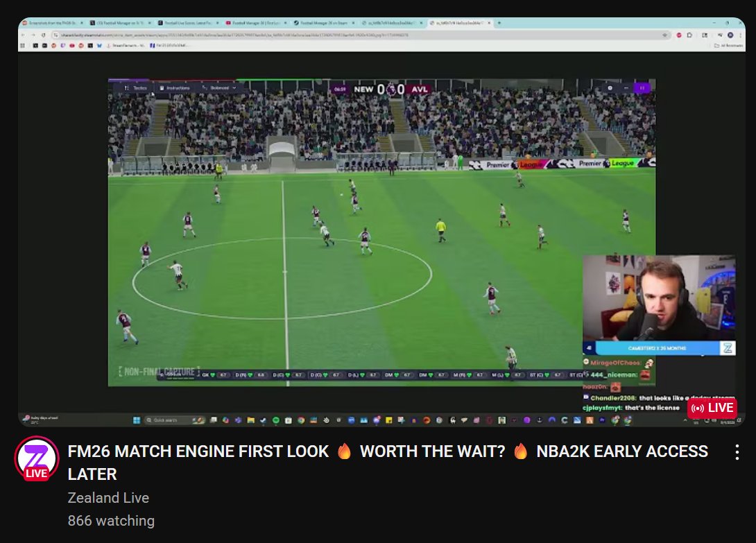Click the 06:59 match clock
Image resolution: width=756 pixels, height=543 pixels.
pos(340,89)
